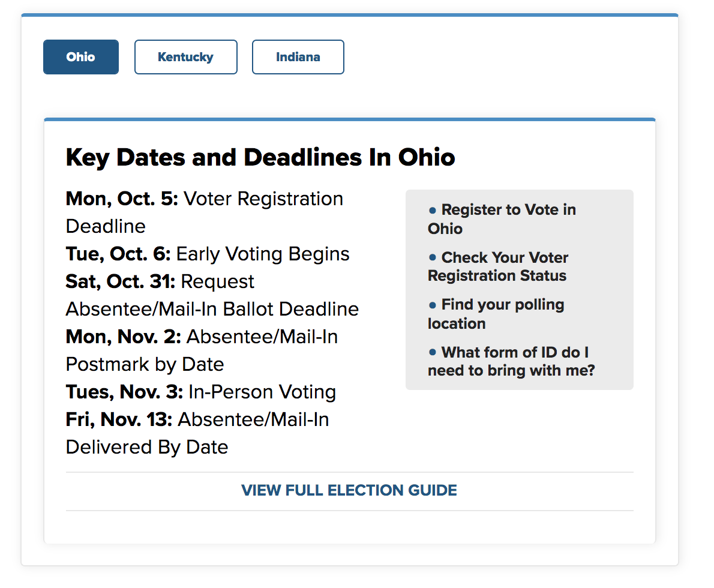The height and width of the screenshot is (588, 714).
Task: Click the bold Mon, Oct. 5 date
Action: (122, 199)
